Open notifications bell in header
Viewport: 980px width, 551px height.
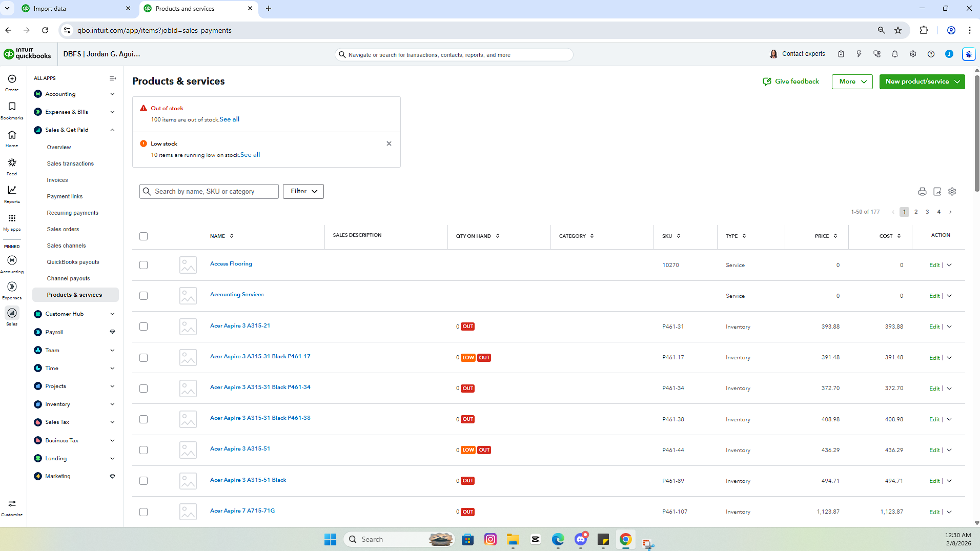895,54
